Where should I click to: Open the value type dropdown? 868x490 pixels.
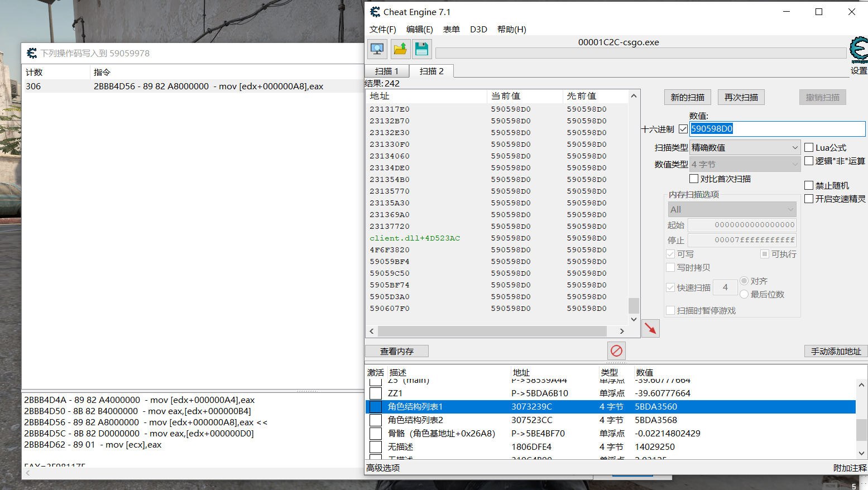[x=745, y=164]
